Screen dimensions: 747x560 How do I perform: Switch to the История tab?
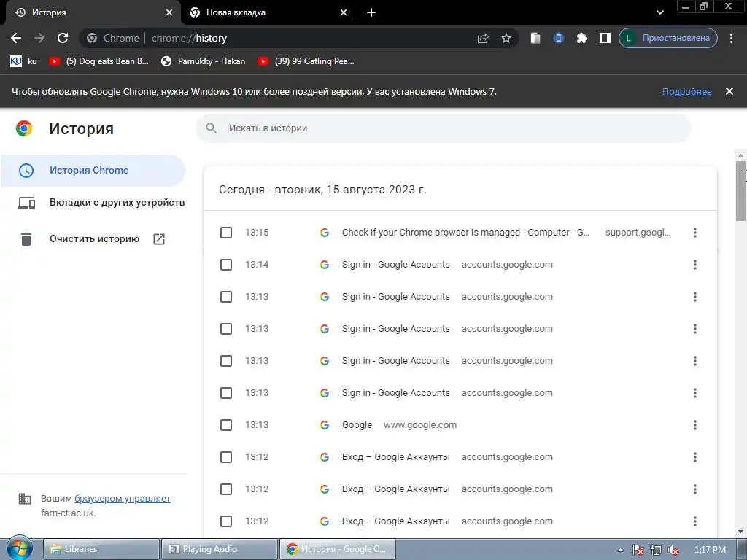[93, 12]
